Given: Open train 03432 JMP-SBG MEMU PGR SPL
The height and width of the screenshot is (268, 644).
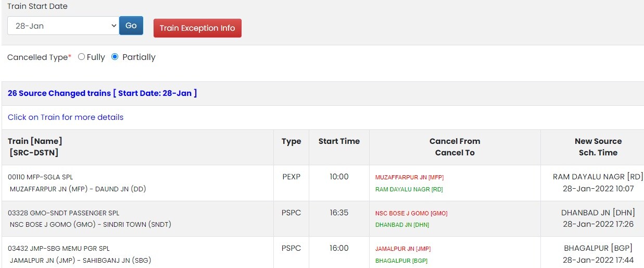Looking at the screenshot, I should click(x=59, y=249).
